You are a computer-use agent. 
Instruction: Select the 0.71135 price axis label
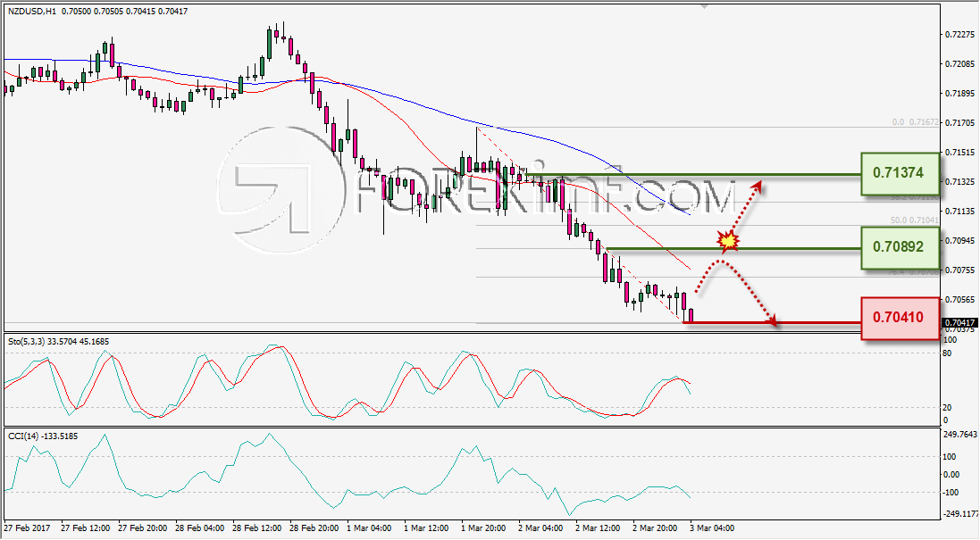coord(960,212)
